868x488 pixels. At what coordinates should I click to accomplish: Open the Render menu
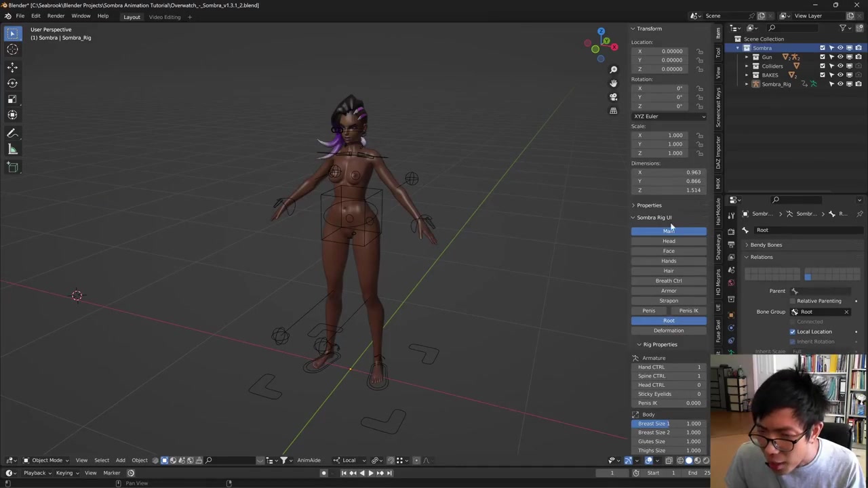click(x=56, y=16)
